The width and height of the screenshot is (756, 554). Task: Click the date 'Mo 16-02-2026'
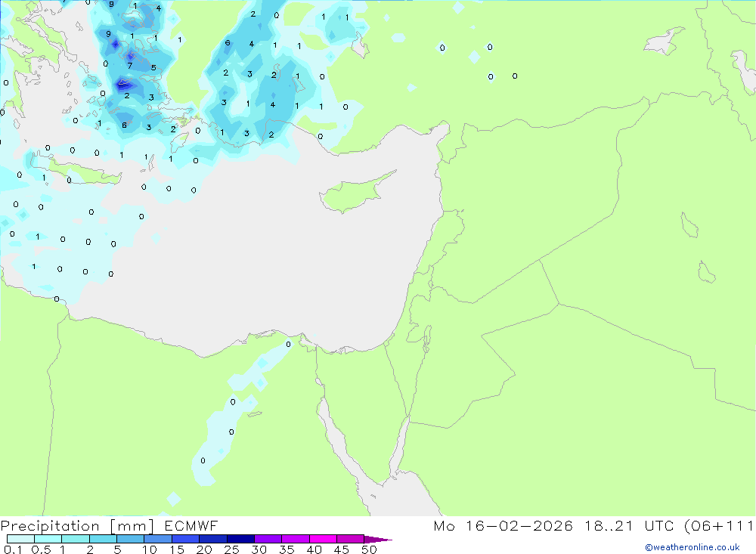pos(503,525)
